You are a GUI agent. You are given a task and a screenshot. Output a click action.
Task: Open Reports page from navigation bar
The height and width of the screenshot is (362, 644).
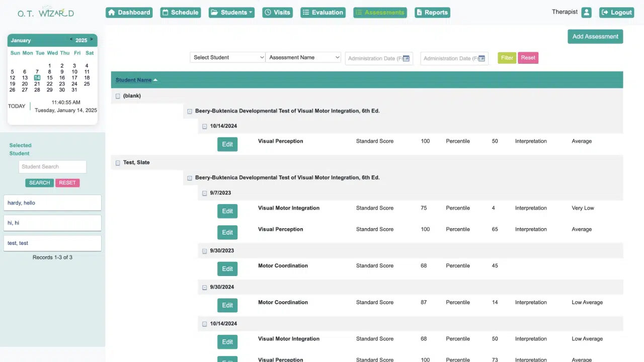pos(432,13)
